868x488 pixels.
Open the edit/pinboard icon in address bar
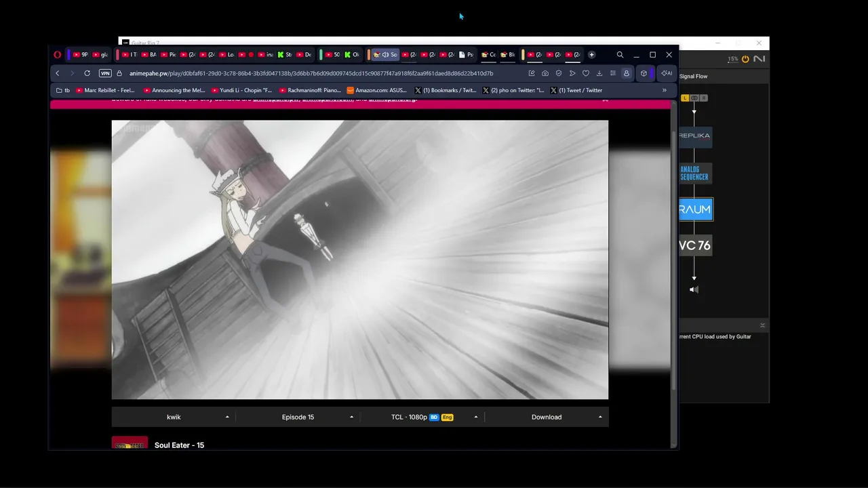pos(532,73)
